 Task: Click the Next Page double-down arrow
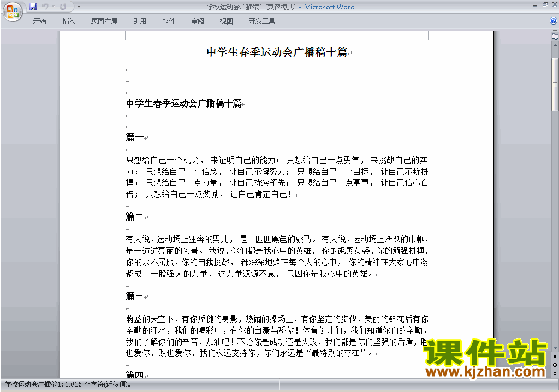point(555,373)
